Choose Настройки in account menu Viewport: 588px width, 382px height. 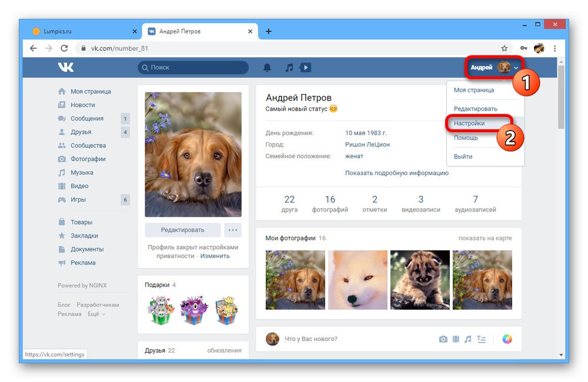coord(469,123)
